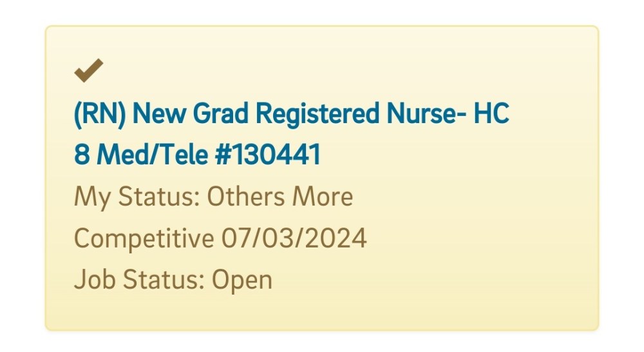Click the word Competitive
The width and height of the screenshot is (644, 352).
coord(144,239)
